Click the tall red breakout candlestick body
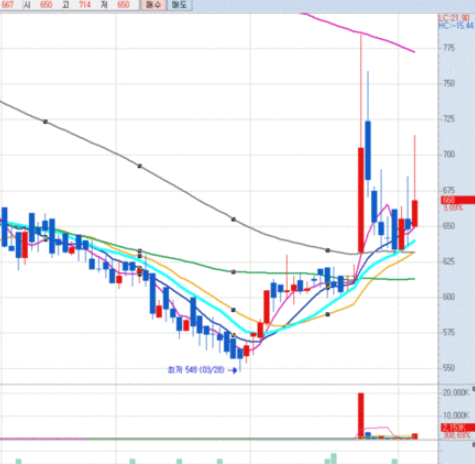475x464 pixels. point(361,200)
